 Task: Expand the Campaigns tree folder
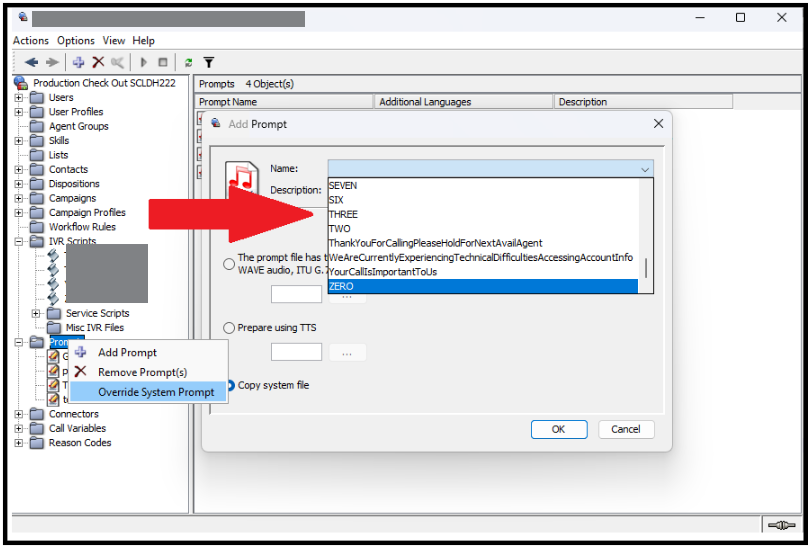coord(18,198)
